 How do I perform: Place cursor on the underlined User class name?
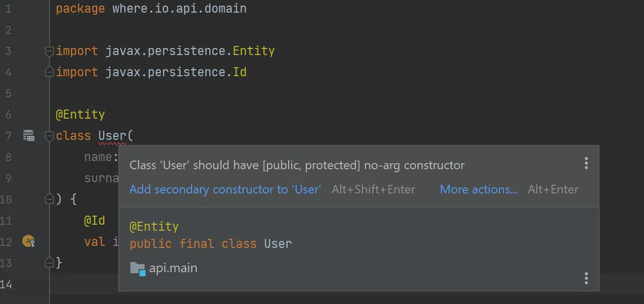pos(112,136)
